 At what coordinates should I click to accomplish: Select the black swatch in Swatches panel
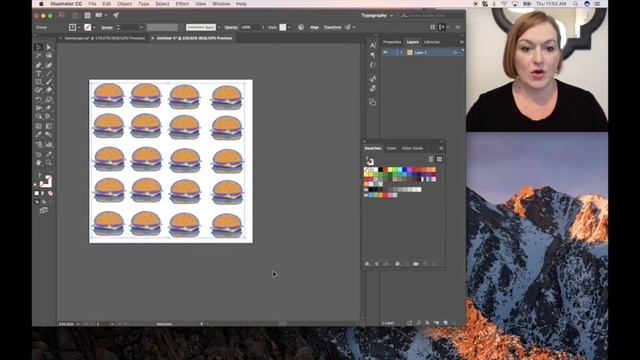(380, 170)
